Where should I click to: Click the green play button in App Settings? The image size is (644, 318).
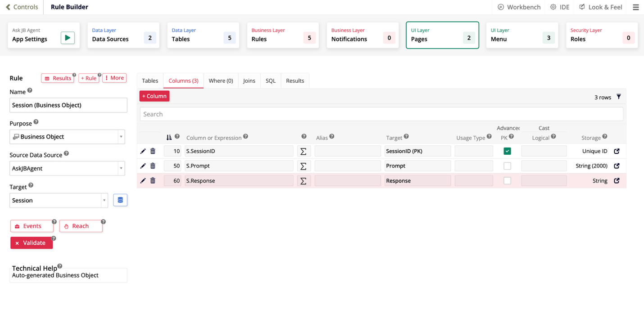[x=68, y=38]
